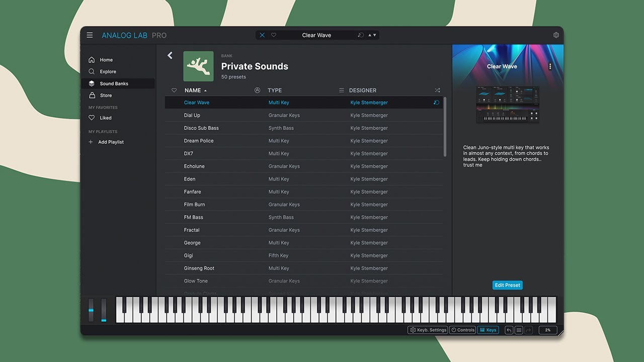Viewport: 644px width, 362px height.
Task: Select next preset with down arrow
Action: 374,35
